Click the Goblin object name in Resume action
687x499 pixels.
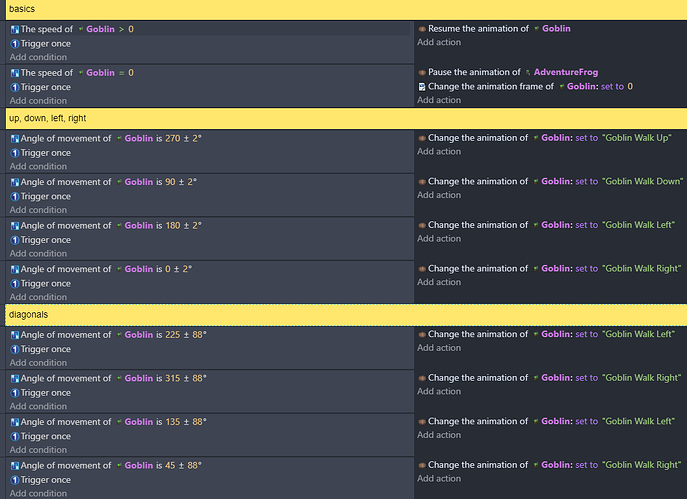click(556, 29)
